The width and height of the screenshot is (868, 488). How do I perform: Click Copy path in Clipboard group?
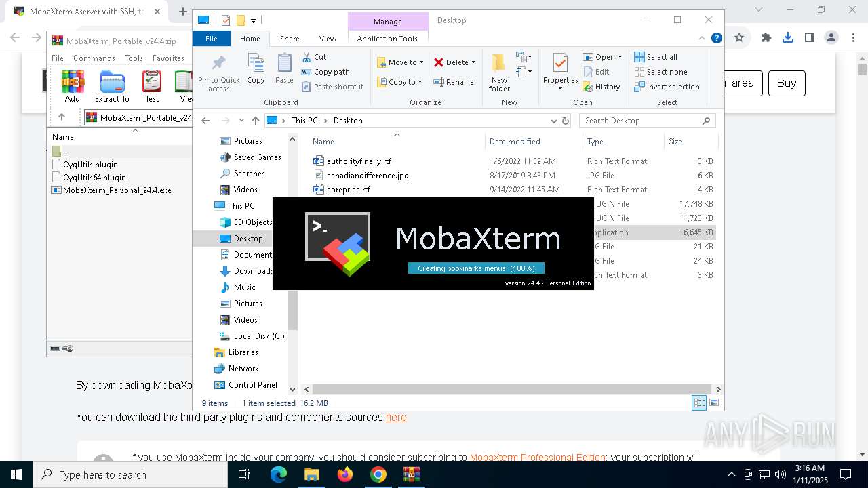click(325, 72)
